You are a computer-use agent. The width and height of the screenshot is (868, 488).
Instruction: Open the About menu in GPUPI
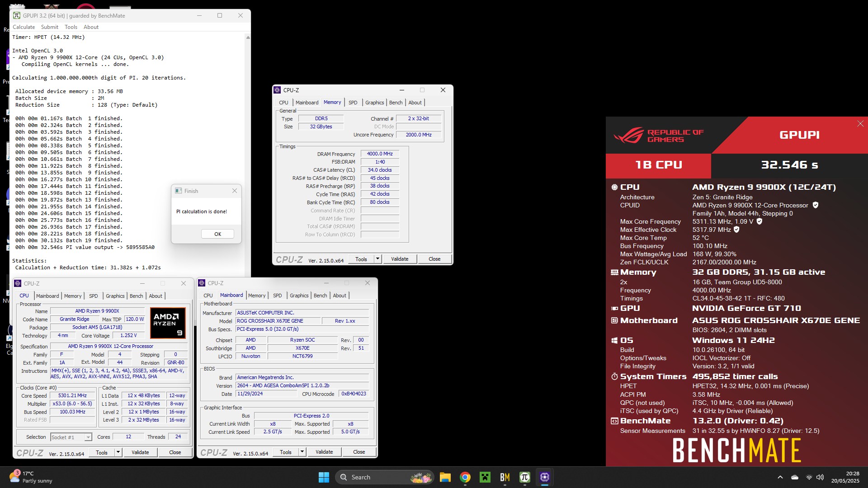[91, 27]
